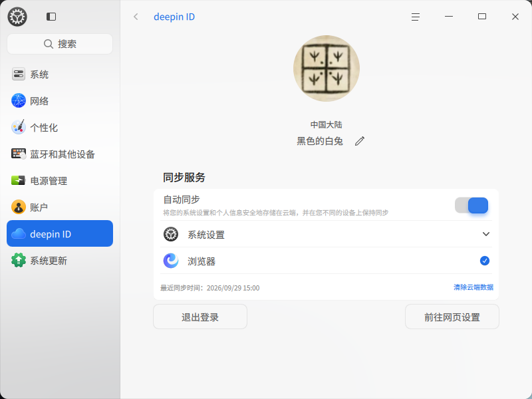
Task: Open 电源管理 from the sidebar
Action: coord(60,180)
